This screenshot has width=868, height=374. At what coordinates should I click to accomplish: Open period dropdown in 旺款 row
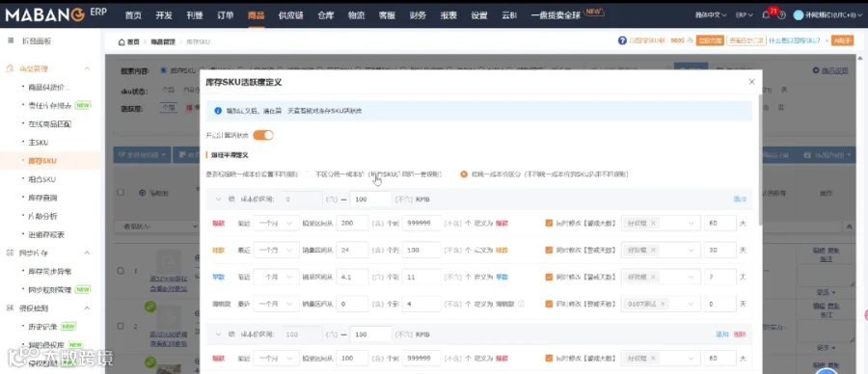tap(276, 250)
